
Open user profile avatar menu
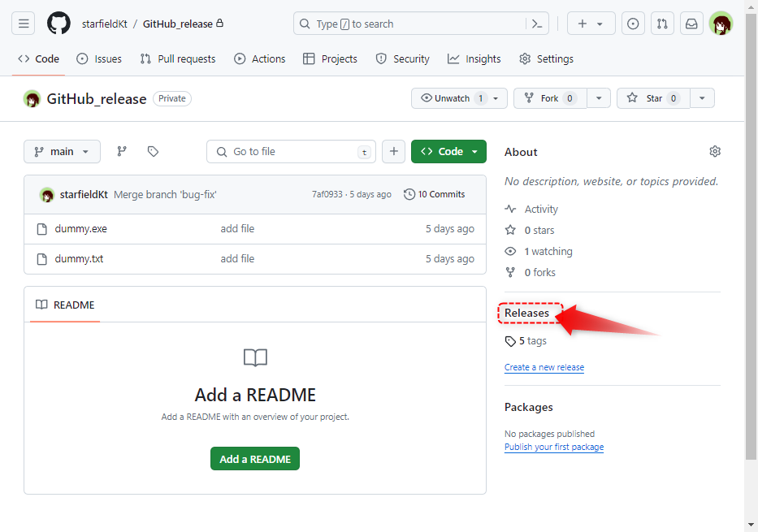[x=721, y=24]
